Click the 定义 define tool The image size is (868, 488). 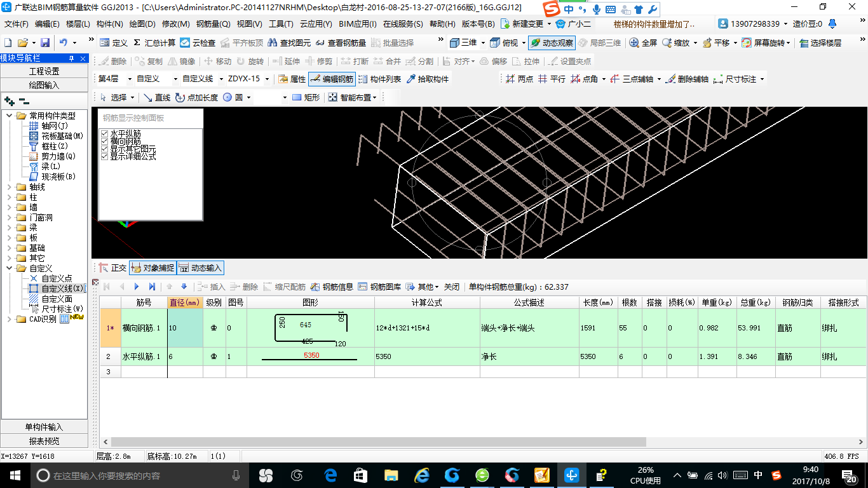pyautogui.click(x=114, y=43)
